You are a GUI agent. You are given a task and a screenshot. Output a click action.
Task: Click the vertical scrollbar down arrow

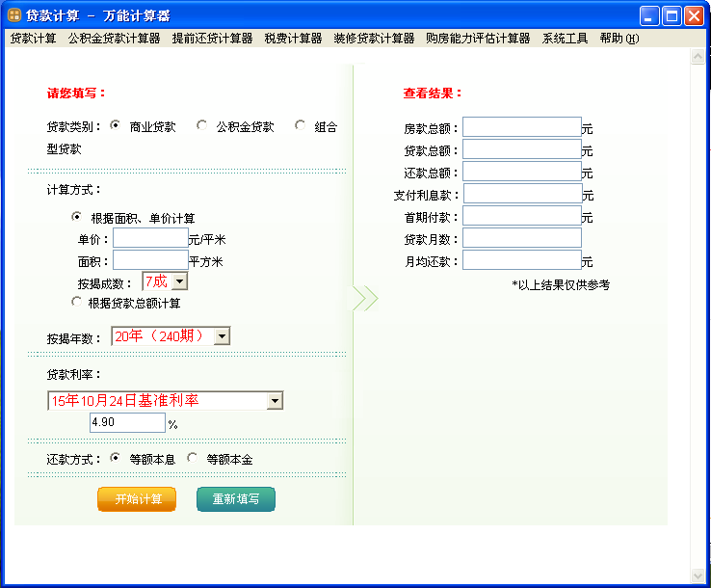(698, 575)
